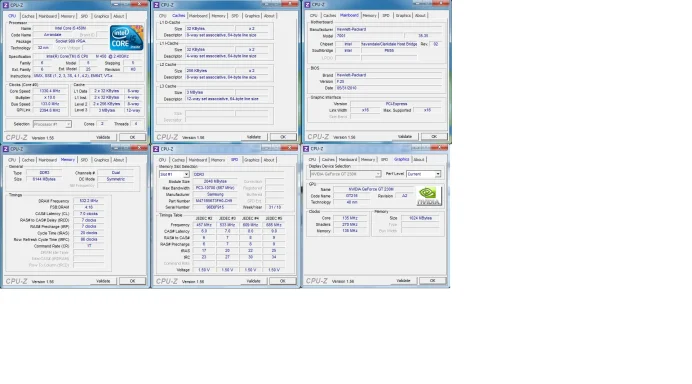This screenshot has height=384, width=692.
Task: Click Validate in the Caches window
Action: pyautogui.click(x=254, y=137)
